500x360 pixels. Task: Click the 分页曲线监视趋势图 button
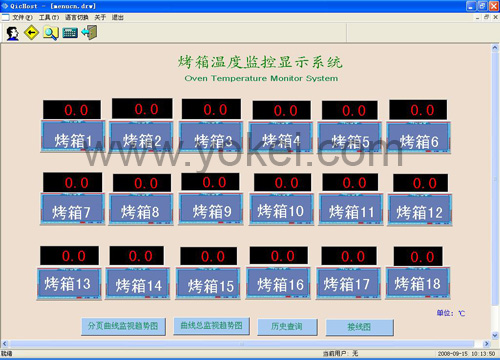pos(123,327)
